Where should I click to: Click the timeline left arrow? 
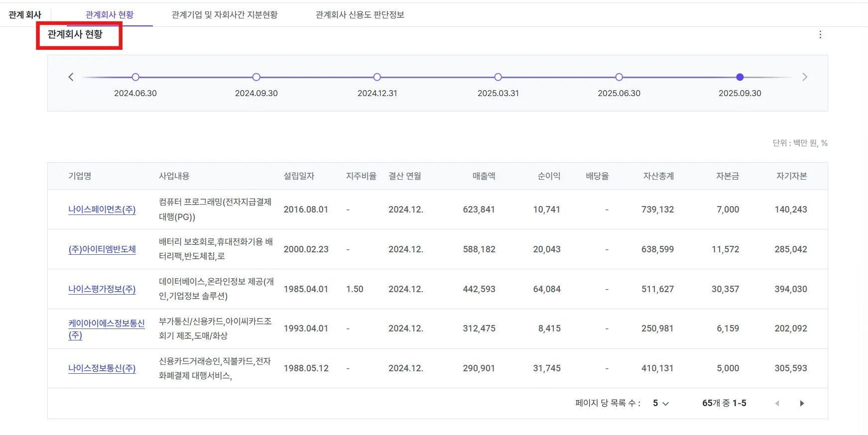coord(71,77)
